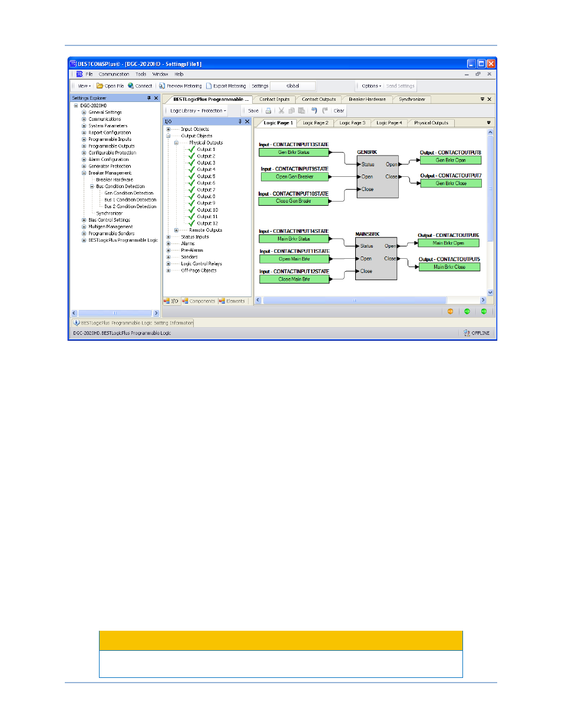Click the Save button in logic toolbar
562x728 pixels.
pos(253,111)
